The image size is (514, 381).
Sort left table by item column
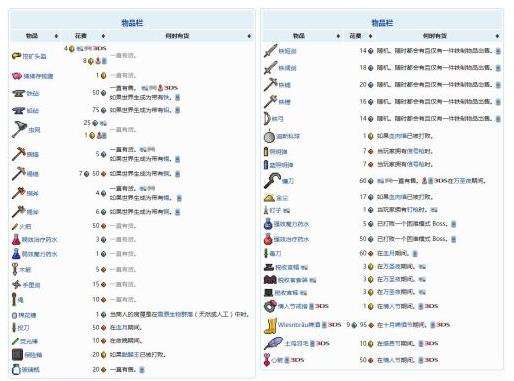(56, 36)
